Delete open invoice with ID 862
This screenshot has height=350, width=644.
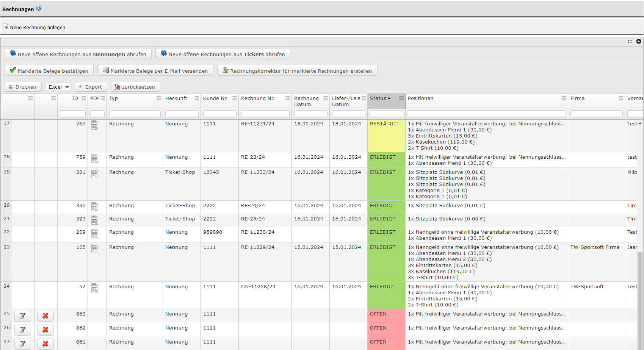[x=45, y=330]
